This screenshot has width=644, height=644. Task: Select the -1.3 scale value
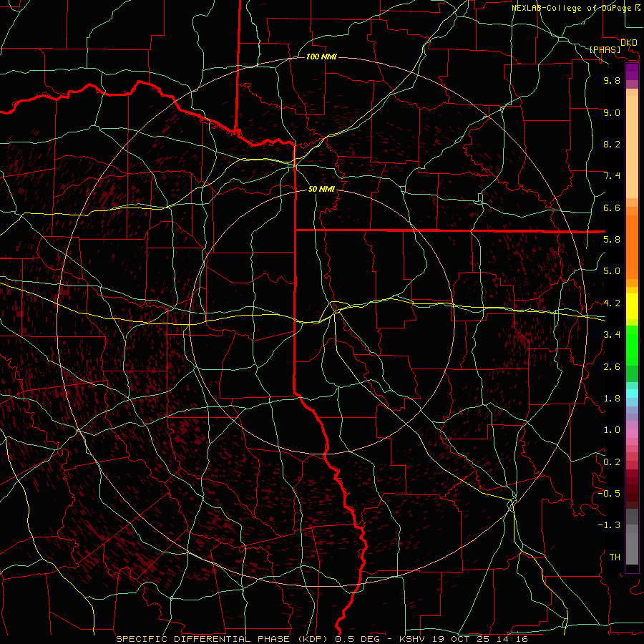tap(609, 525)
